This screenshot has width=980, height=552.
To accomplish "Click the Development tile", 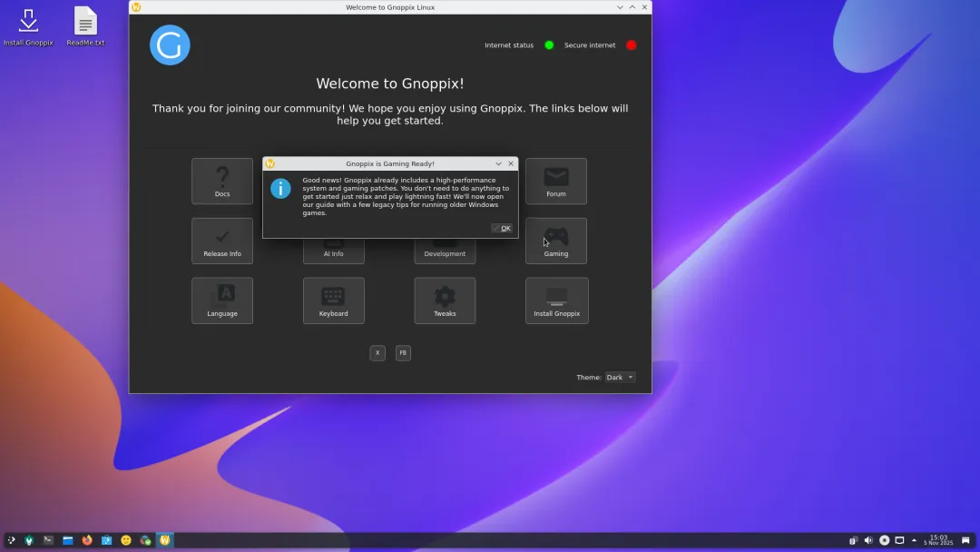I will [x=445, y=251].
